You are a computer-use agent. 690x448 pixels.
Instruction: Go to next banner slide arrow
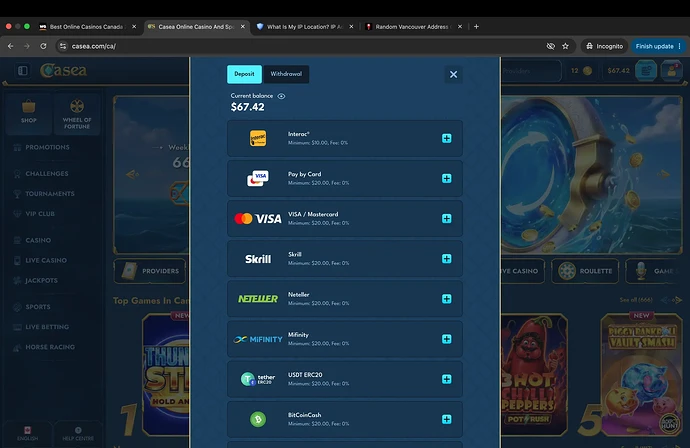coord(663,174)
